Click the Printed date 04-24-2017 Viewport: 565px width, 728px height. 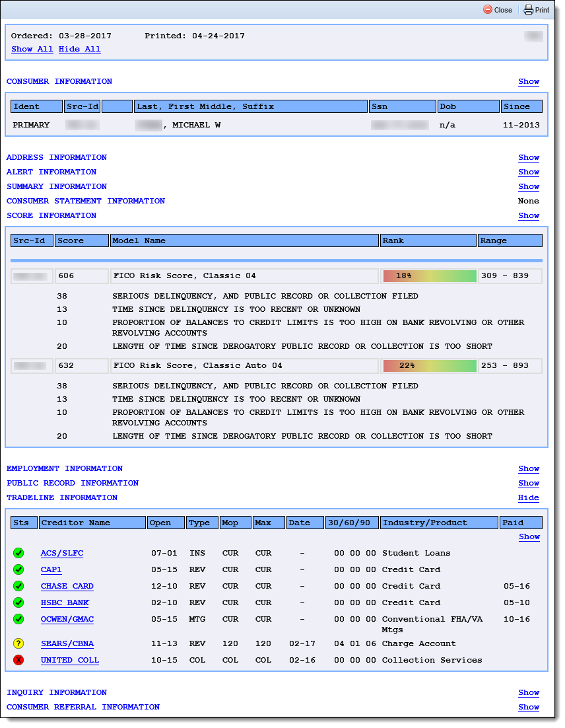coord(218,36)
